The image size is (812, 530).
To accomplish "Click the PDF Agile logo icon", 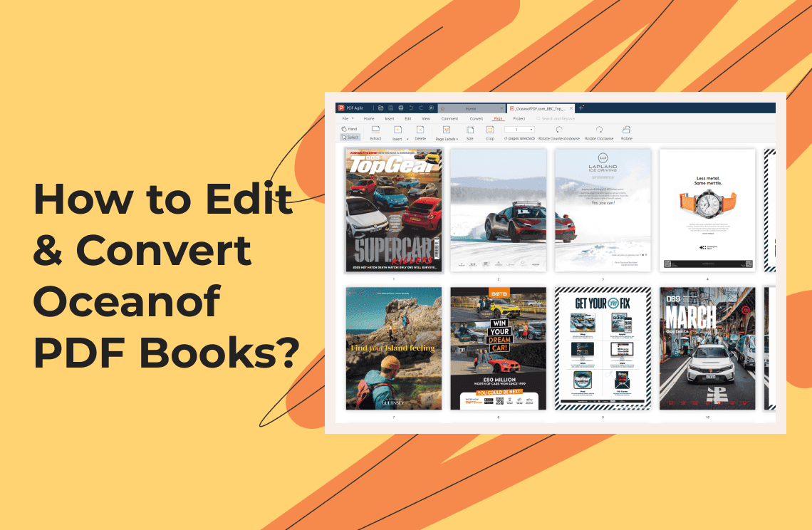I will 341,108.
